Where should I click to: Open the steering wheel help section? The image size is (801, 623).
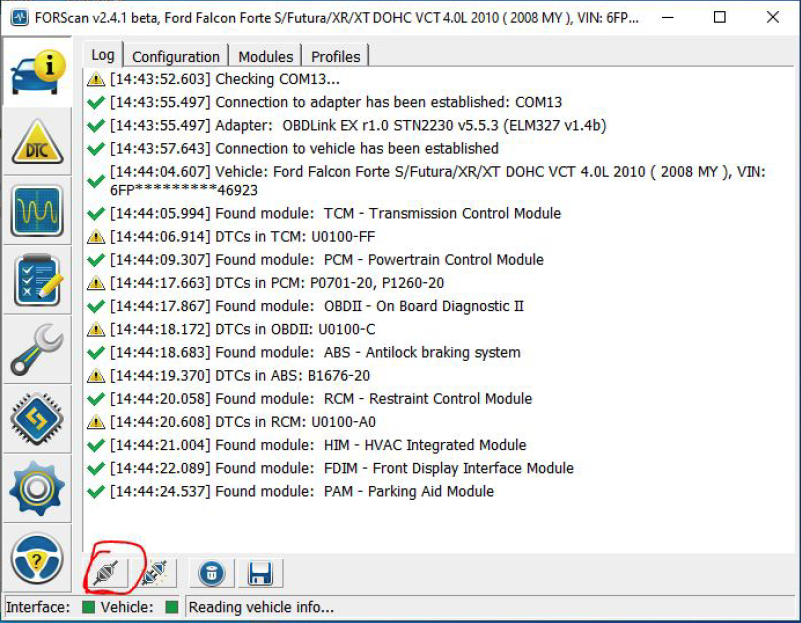point(38,558)
